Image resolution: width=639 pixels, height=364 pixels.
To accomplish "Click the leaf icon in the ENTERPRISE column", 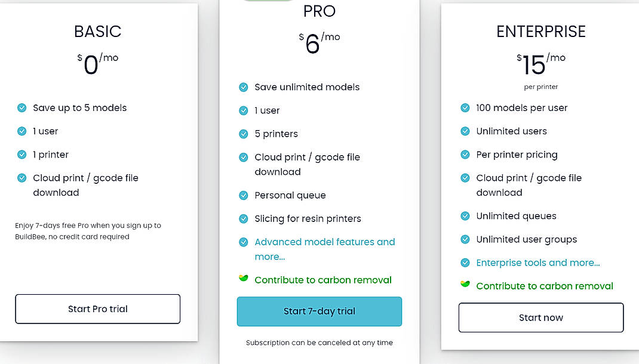I will coord(465,284).
